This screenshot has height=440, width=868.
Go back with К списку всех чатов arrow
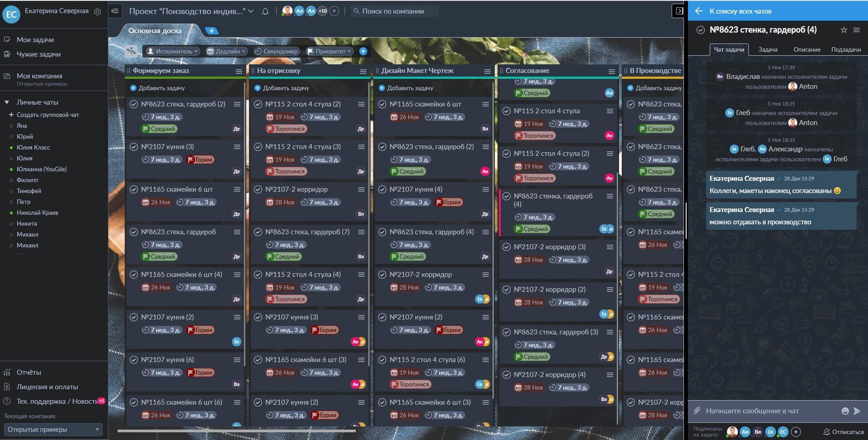698,11
